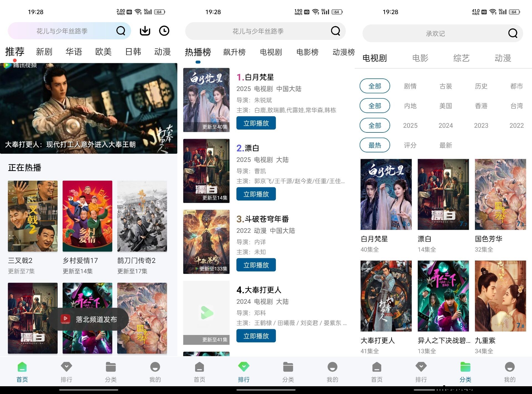Filter by 内地 region
This screenshot has height=394, width=532.
point(410,106)
